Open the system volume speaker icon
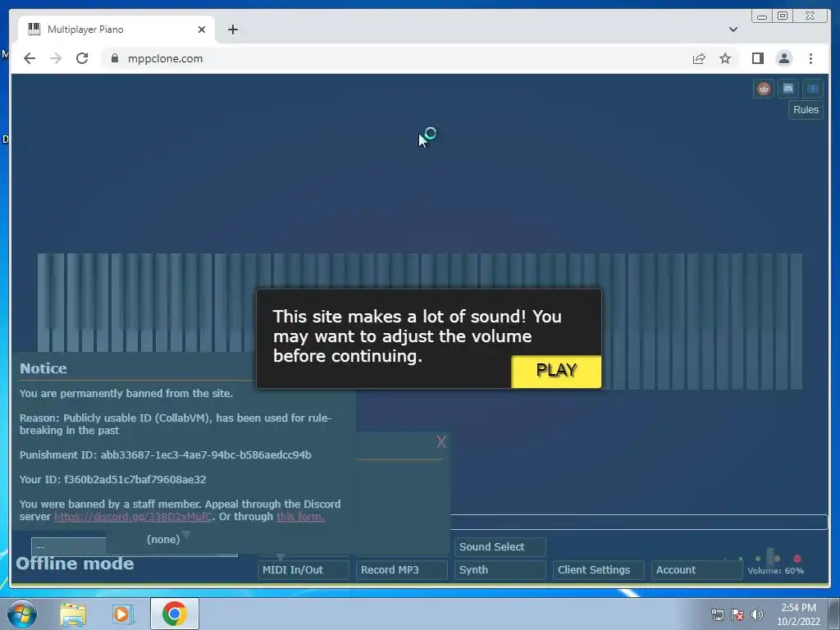The image size is (840, 630). [757, 614]
